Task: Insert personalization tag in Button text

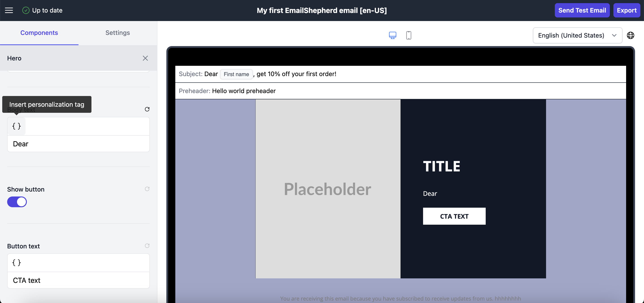Action: coord(17,262)
